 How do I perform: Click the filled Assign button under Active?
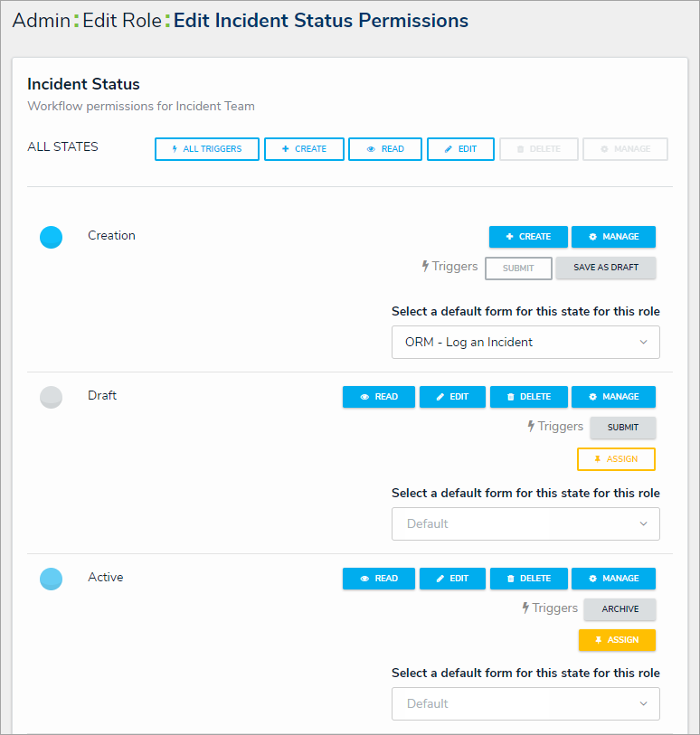click(x=617, y=640)
